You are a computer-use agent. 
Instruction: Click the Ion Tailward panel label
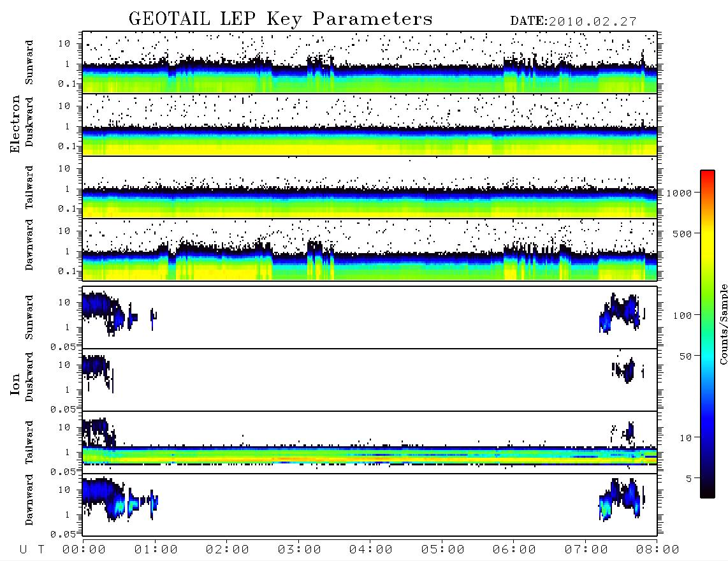[x=29, y=442]
